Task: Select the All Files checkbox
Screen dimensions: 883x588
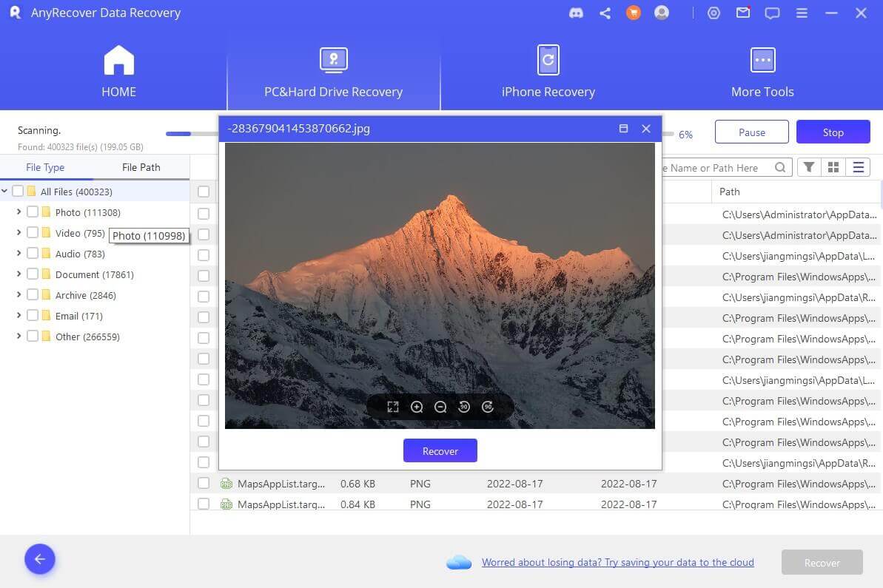Action: click(x=18, y=192)
